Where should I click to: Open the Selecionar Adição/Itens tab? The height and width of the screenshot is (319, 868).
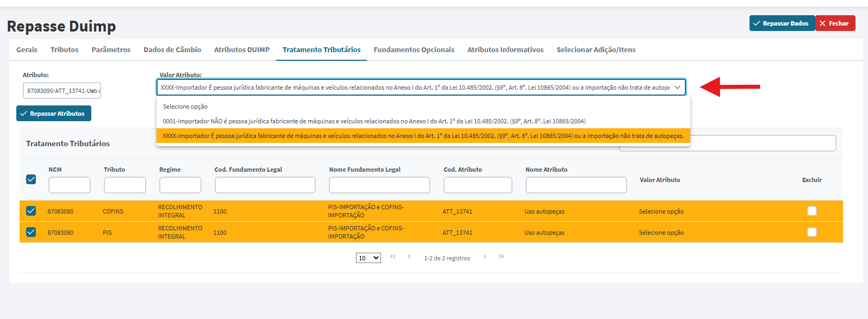point(596,49)
